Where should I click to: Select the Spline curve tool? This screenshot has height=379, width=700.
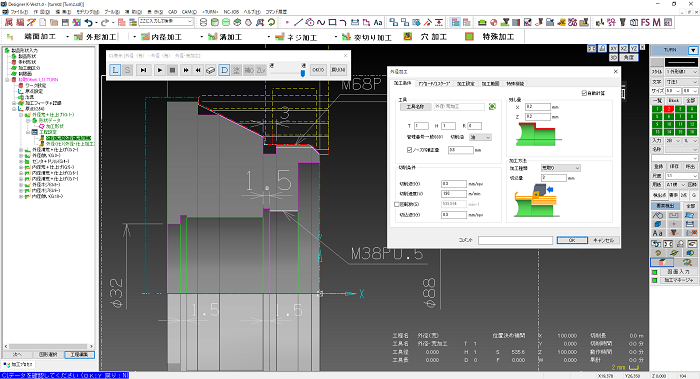pos(321,22)
